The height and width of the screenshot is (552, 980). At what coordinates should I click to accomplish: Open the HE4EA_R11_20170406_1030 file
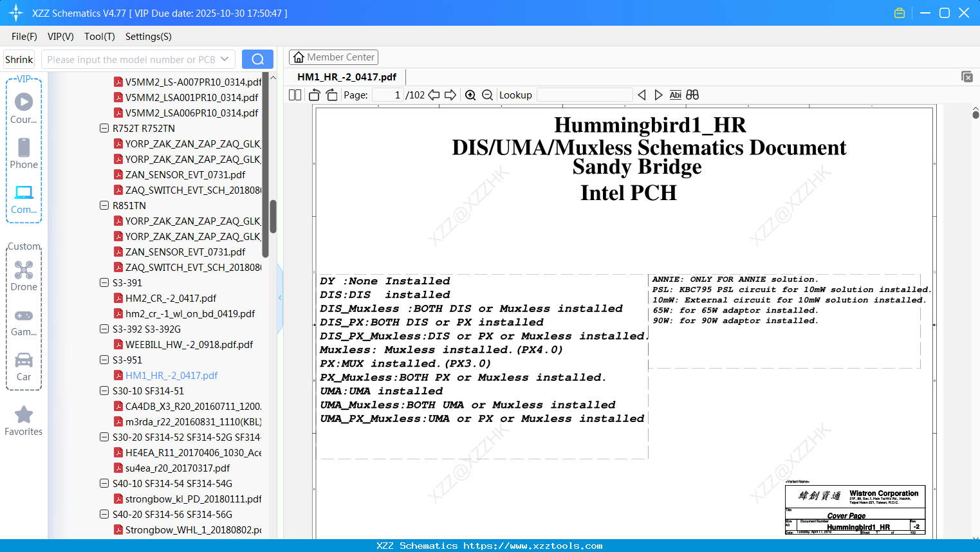(x=193, y=452)
